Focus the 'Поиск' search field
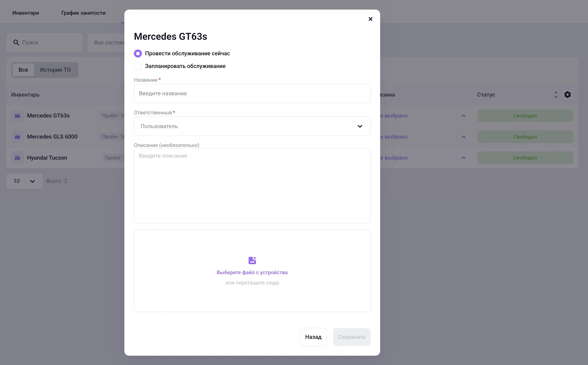Image resolution: width=588 pixels, height=365 pixels. point(44,42)
